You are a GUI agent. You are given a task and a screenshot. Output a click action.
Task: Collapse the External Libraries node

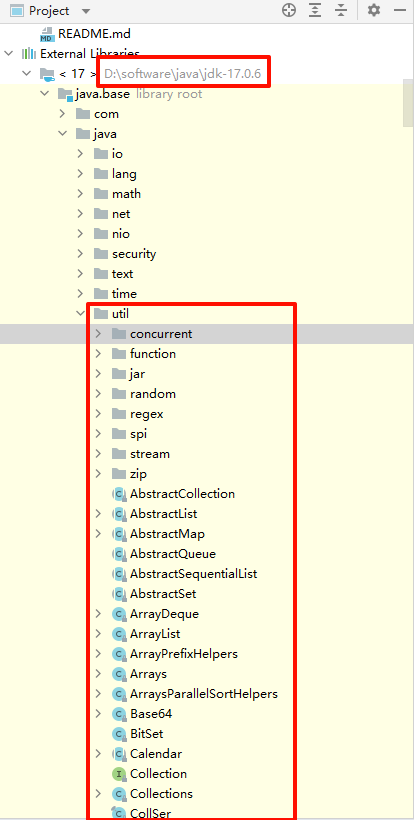point(8,53)
